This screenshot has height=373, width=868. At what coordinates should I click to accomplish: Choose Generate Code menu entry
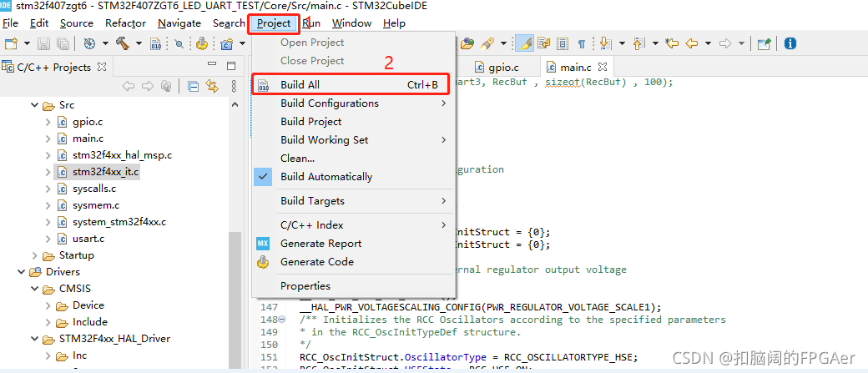[353, 262]
